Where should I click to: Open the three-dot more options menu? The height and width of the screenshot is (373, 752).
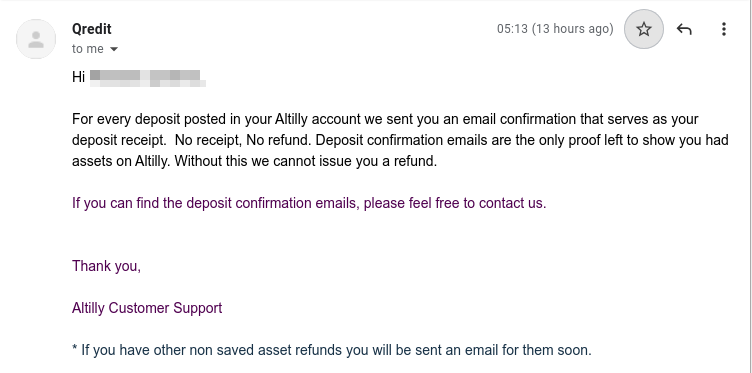(x=724, y=29)
